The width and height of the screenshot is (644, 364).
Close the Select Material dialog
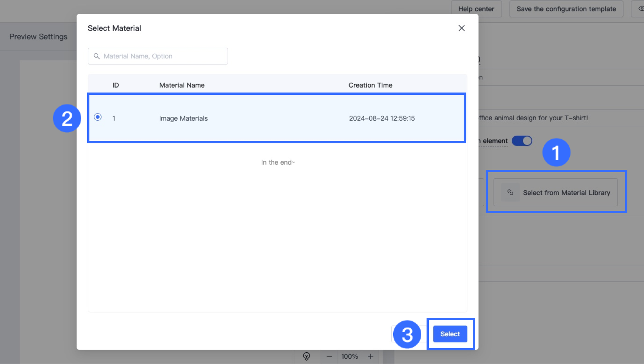tap(461, 28)
